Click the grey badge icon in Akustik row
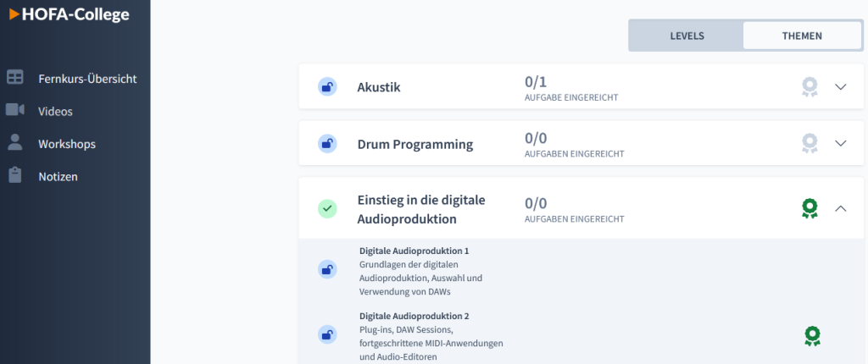The height and width of the screenshot is (364, 868). [x=810, y=87]
